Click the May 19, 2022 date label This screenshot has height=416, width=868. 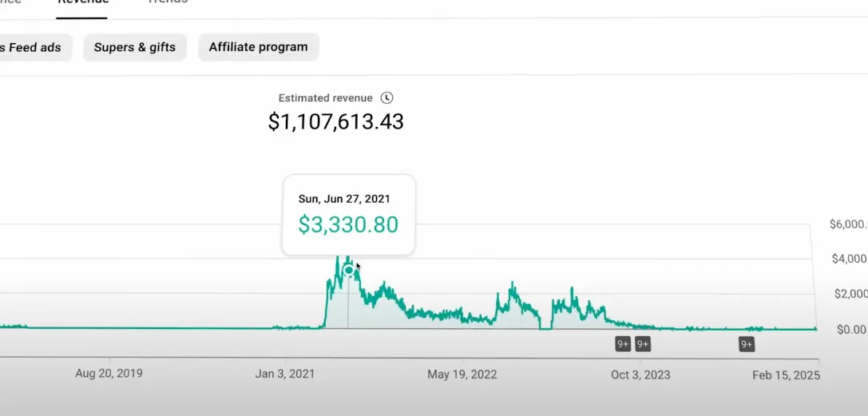pos(462,374)
